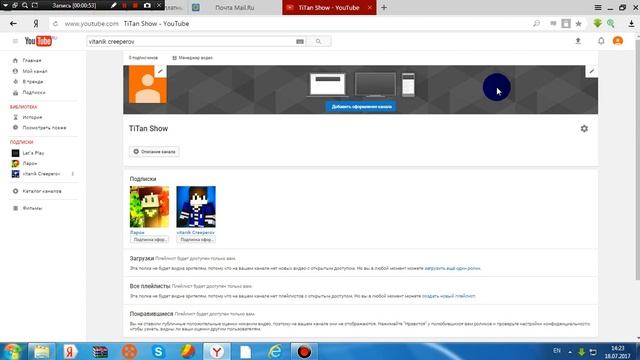Image resolution: width=640 pixels, height=360 pixels.
Task: Edit channel banner pencil icon
Action: (x=591, y=71)
